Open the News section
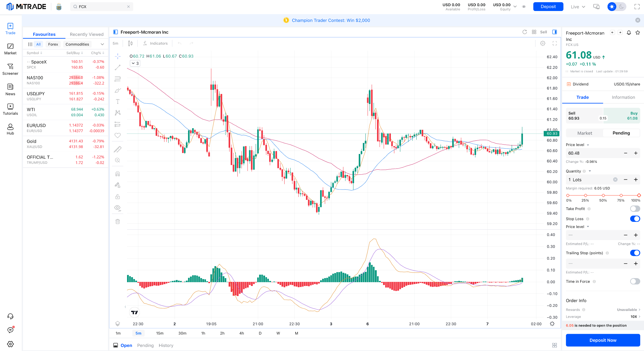Viewport: 644px width, 351px height. [10, 90]
